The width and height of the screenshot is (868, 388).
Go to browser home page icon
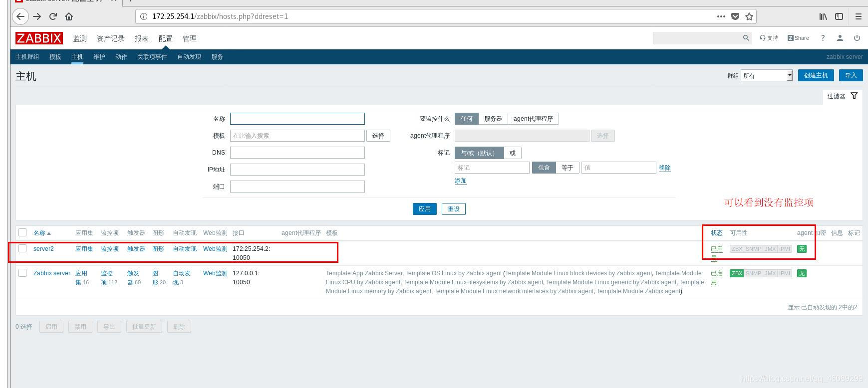click(x=69, y=16)
